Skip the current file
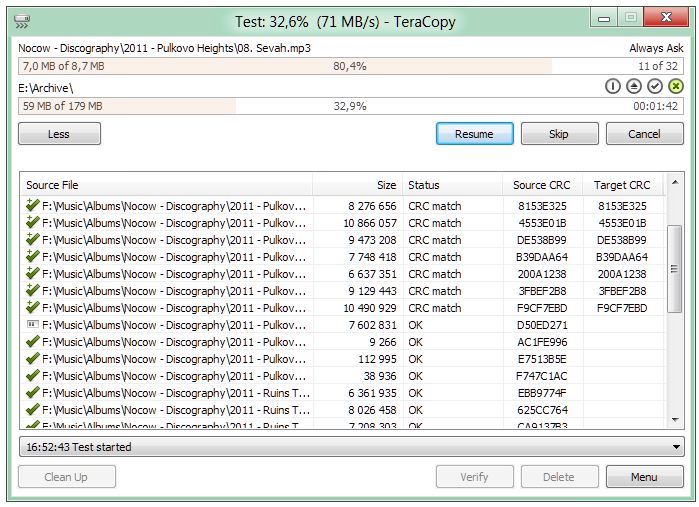699x507 pixels. 559,134
